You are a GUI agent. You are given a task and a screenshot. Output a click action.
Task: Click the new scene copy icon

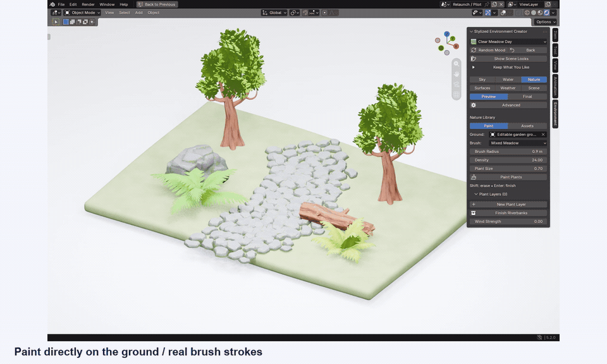click(x=494, y=4)
